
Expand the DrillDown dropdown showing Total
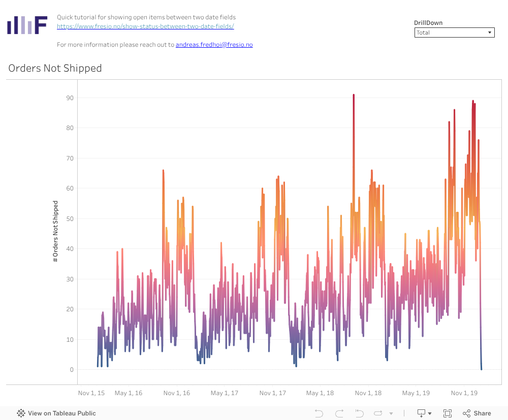(454, 33)
